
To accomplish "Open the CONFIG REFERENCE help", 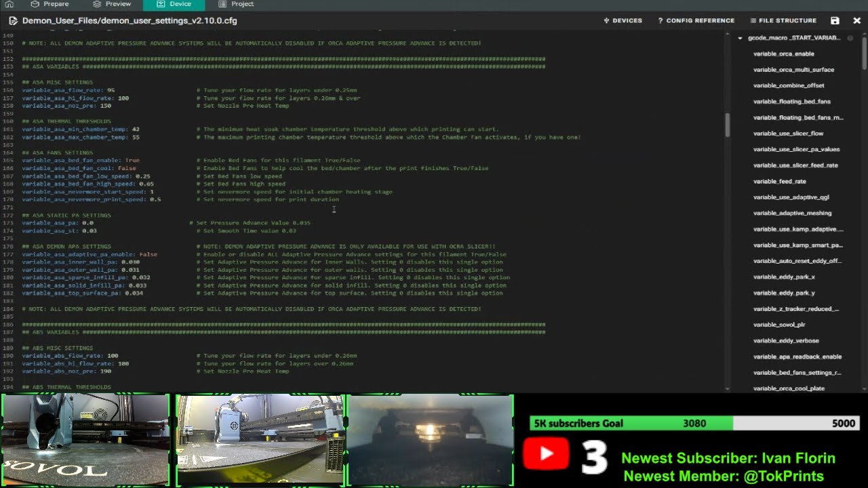I will point(696,21).
